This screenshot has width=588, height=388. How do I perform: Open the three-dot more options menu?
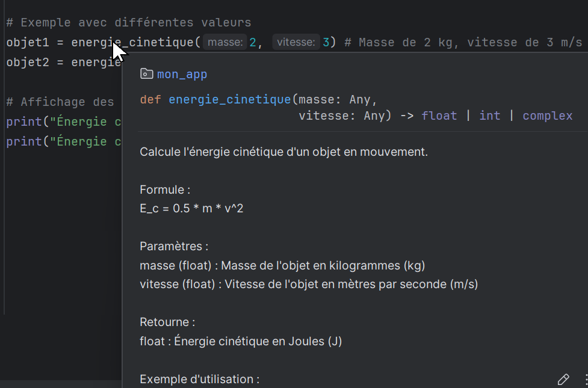pyautogui.click(x=586, y=379)
